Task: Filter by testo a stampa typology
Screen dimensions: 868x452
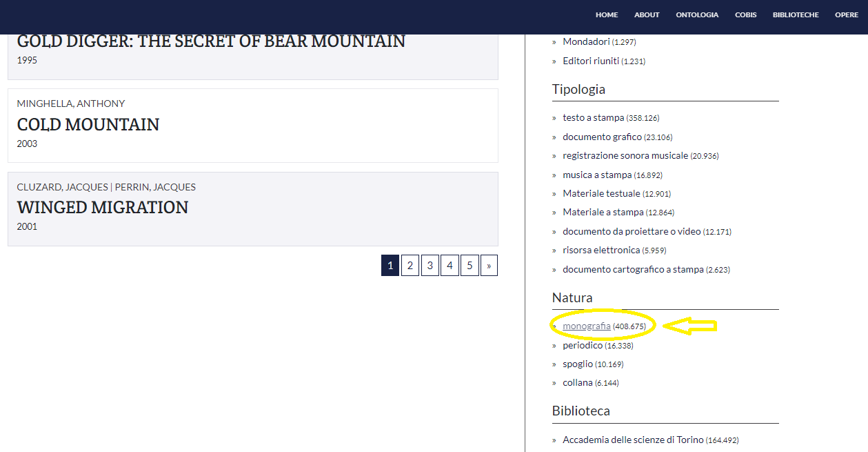Action: pyautogui.click(x=593, y=118)
